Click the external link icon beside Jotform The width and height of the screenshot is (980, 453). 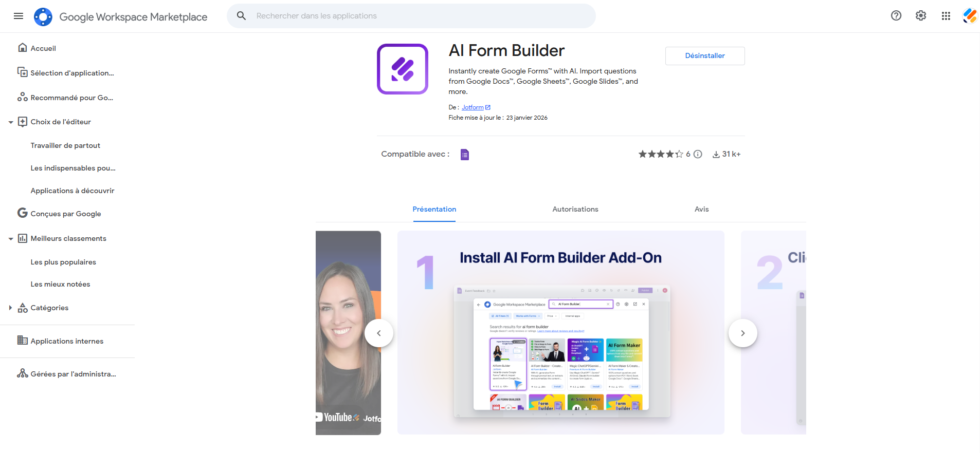click(x=488, y=107)
